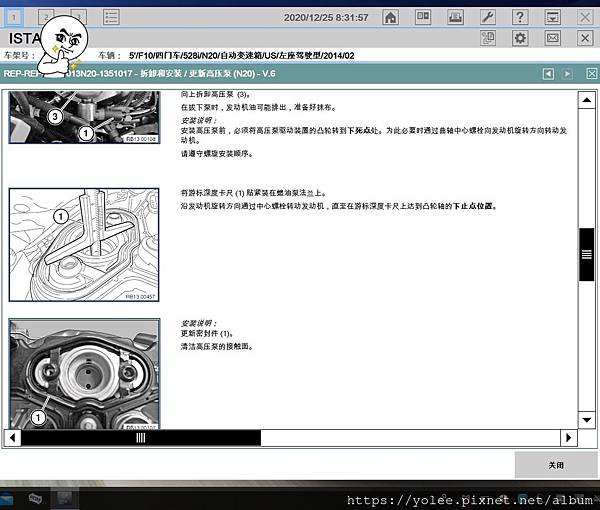Go to next document page arrow
This screenshot has width=600, height=510.
point(567,74)
